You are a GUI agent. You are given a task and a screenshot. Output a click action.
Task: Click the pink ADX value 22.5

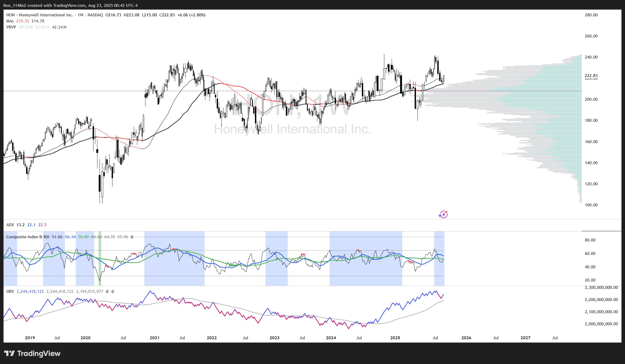(42, 225)
